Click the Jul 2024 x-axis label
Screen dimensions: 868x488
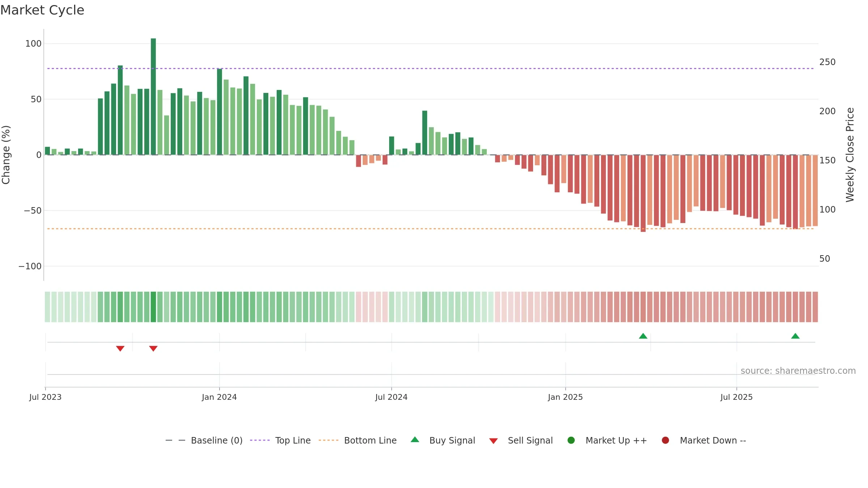click(391, 397)
